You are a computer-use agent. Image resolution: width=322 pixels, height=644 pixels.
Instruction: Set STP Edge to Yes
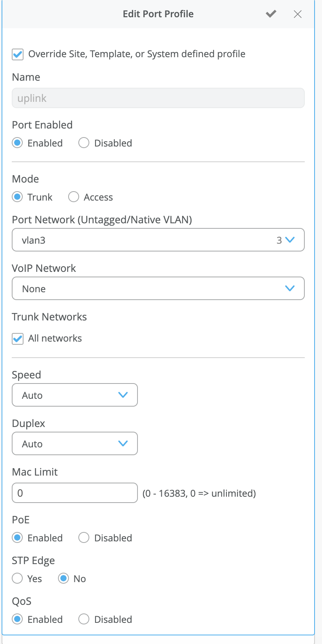17,579
